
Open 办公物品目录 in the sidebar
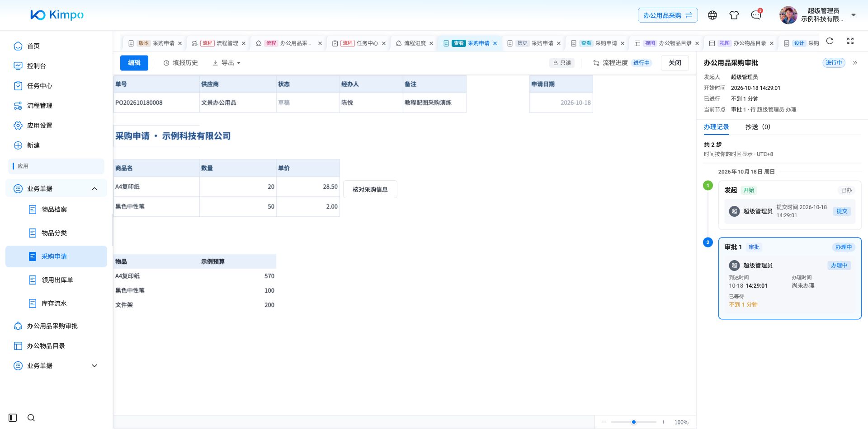tap(56, 346)
